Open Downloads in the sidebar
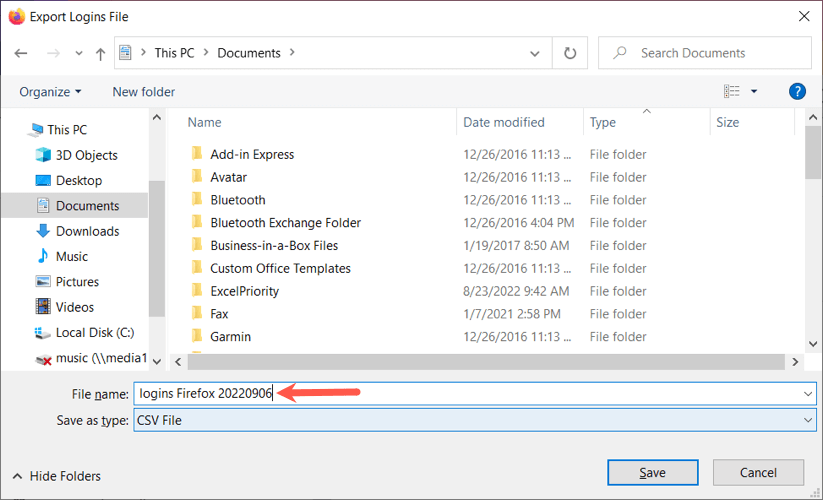 pos(87,231)
